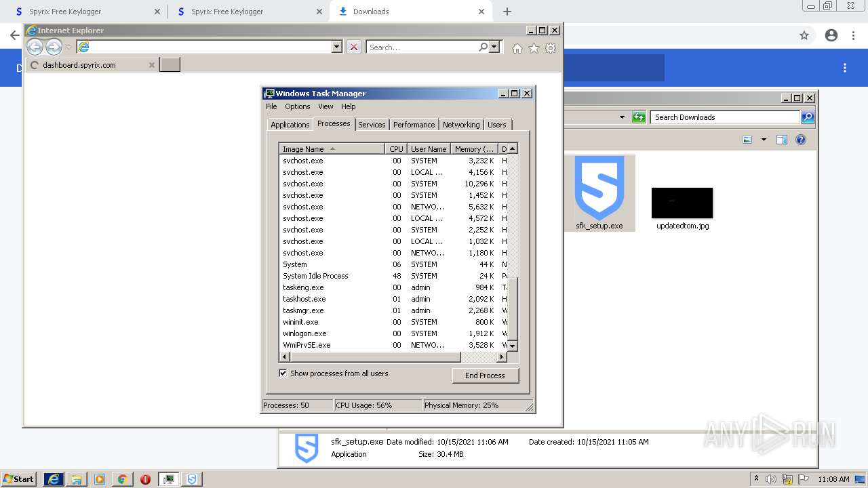Viewport: 868px width, 488px height.
Task: Open Internet Explorer tools gear
Action: pos(551,48)
